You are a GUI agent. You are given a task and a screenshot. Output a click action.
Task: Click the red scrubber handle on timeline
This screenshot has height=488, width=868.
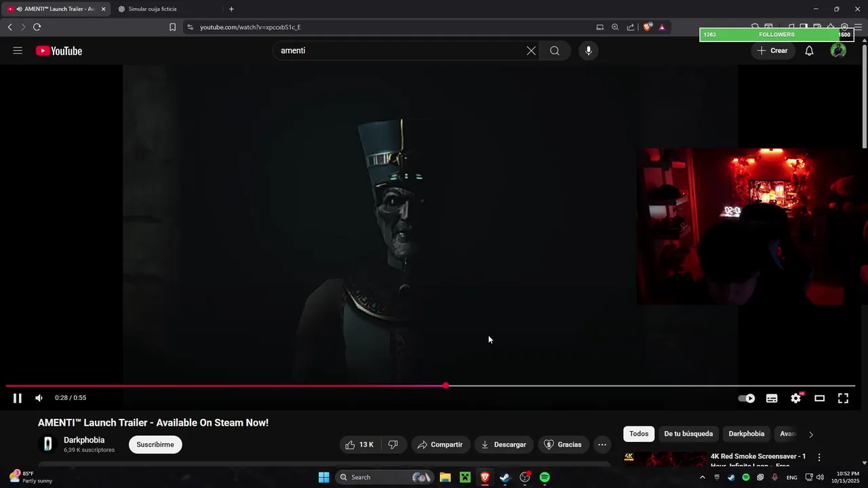click(446, 386)
